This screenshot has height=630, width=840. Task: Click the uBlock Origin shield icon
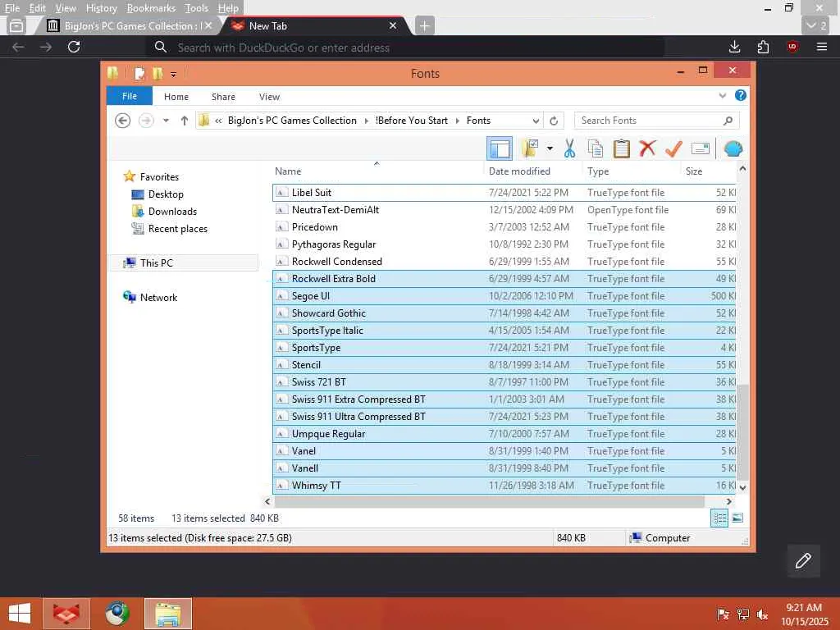pyautogui.click(x=792, y=47)
